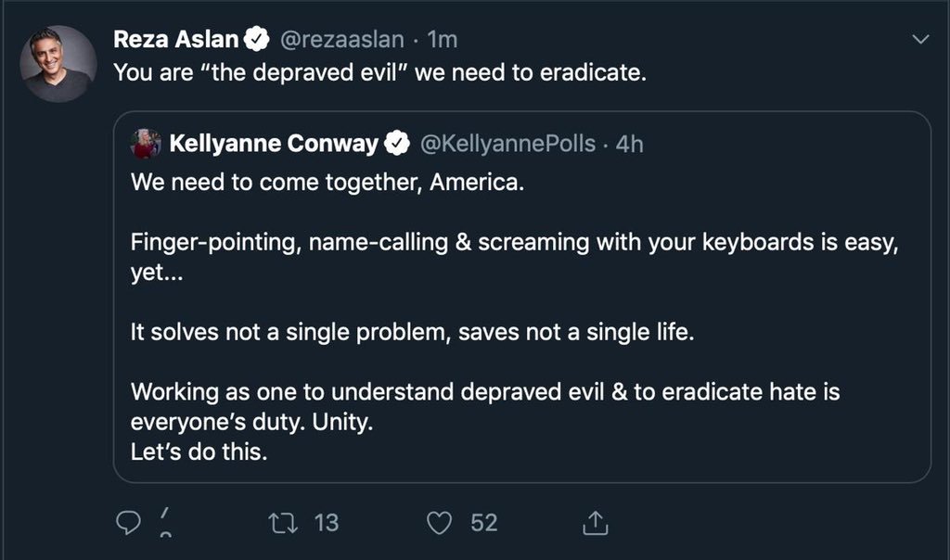Expand the tweet options chevron menu
Image resolution: width=950 pixels, height=560 pixels.
click(920, 40)
